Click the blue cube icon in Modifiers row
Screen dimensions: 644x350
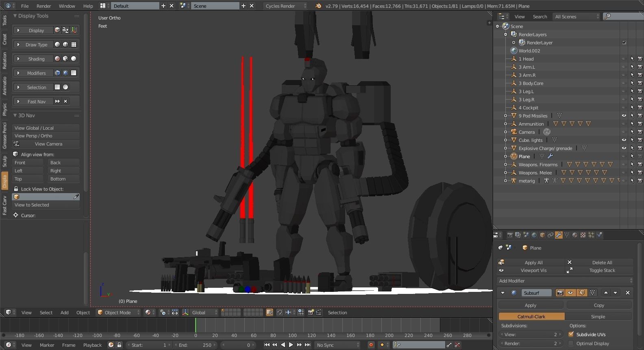click(57, 73)
